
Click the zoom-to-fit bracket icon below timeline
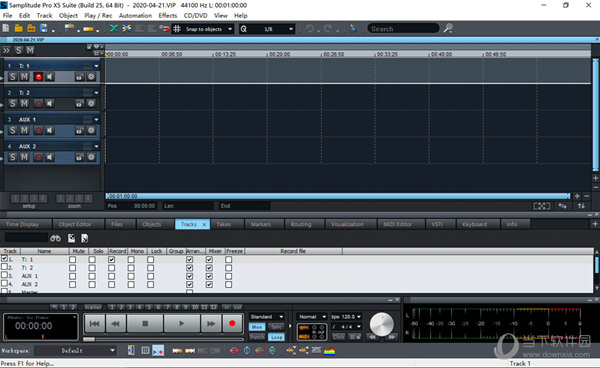pyautogui.click(x=541, y=206)
